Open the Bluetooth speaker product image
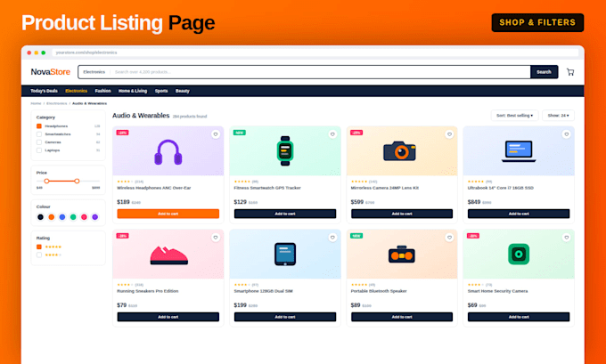Viewport: 606px width, 364px height. point(402,254)
